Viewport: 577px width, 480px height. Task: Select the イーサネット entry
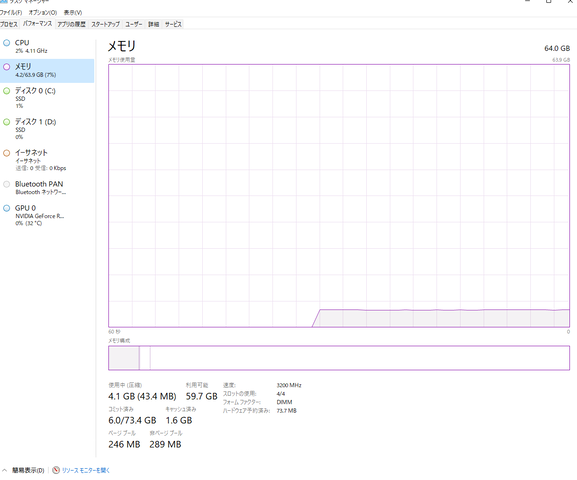pyautogui.click(x=47, y=160)
